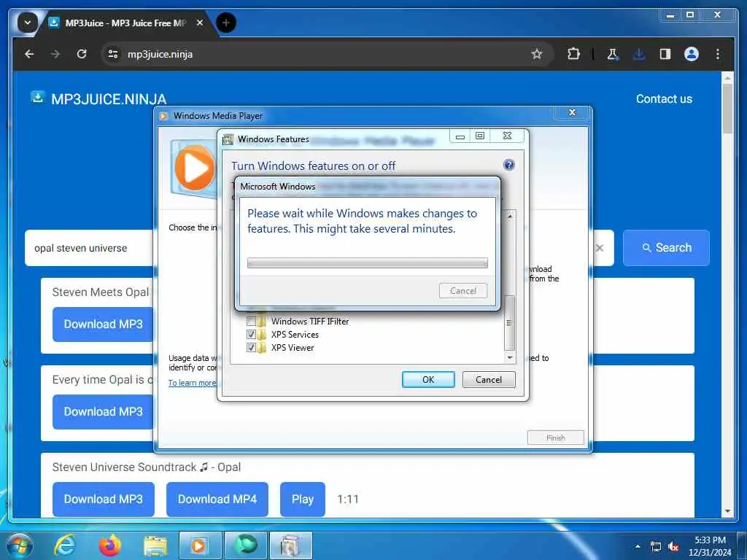Click the Chrome forward arrow
The image size is (747, 560).
55,54
